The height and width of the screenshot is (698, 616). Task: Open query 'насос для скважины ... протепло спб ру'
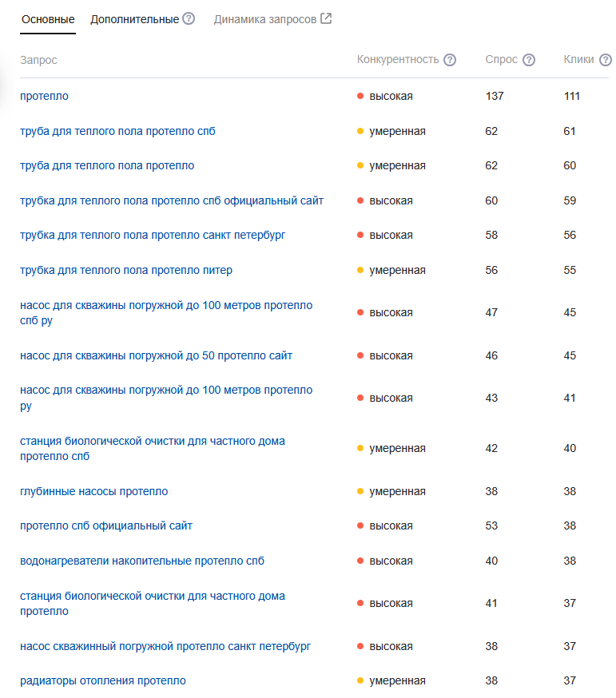166,312
